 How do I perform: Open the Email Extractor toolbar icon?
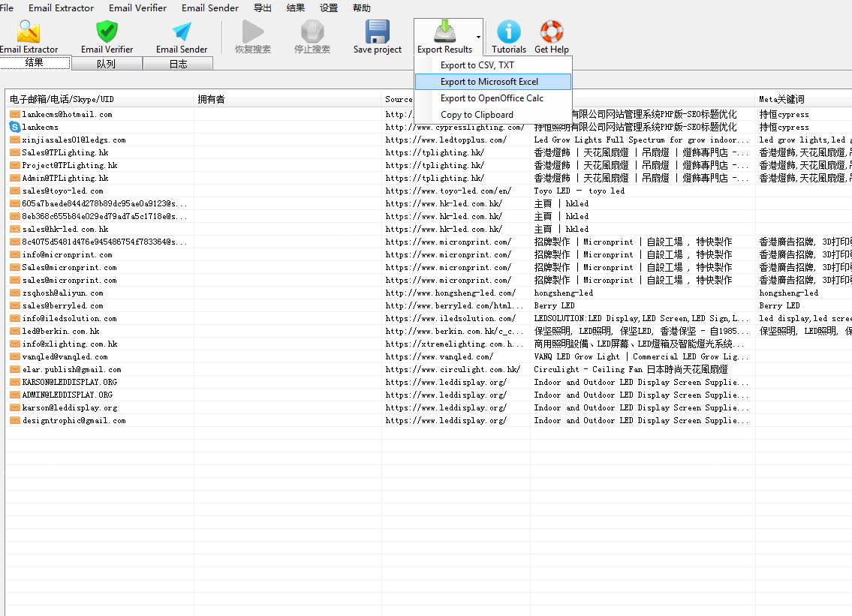click(x=29, y=32)
